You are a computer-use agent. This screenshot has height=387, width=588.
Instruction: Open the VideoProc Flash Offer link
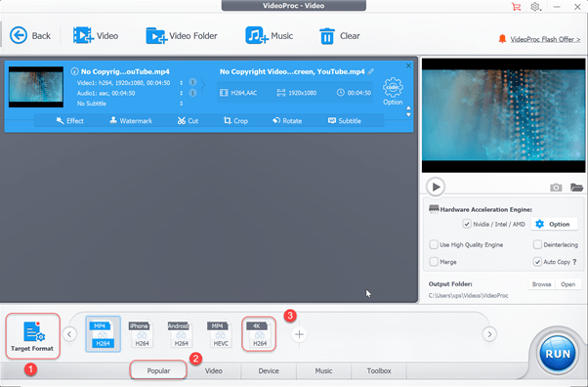pos(545,39)
